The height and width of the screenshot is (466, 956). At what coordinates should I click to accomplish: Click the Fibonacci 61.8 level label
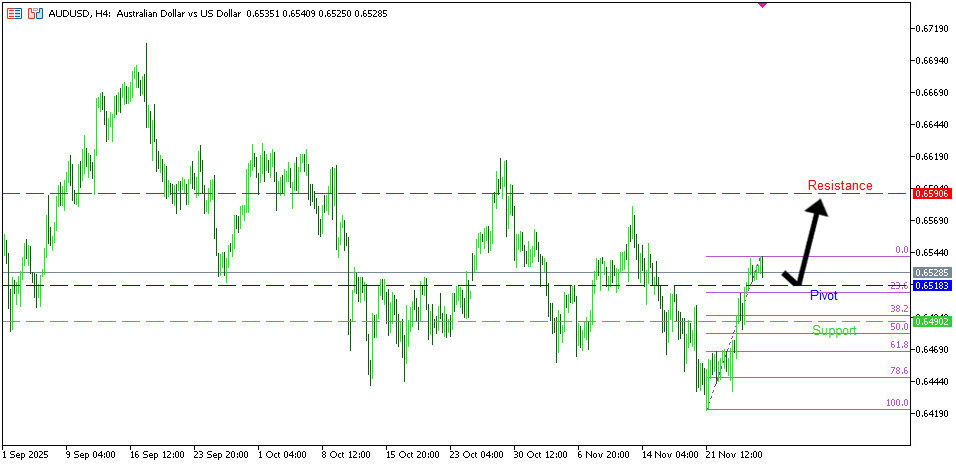(x=898, y=345)
